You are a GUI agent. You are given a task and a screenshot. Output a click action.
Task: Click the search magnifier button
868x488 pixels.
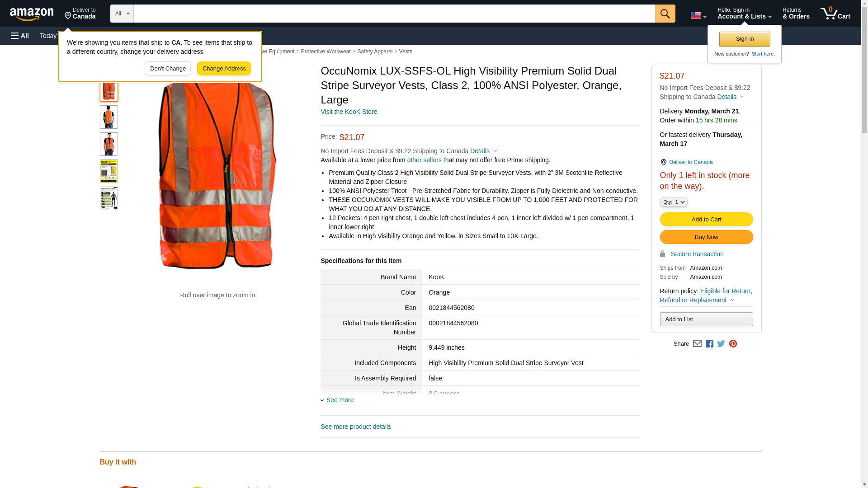coord(665,14)
